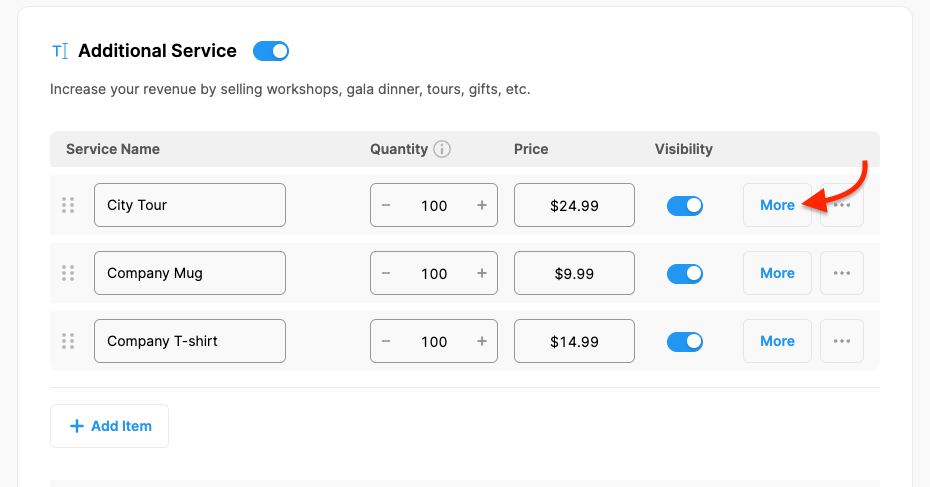Click the Quantity info icon

(x=442, y=149)
